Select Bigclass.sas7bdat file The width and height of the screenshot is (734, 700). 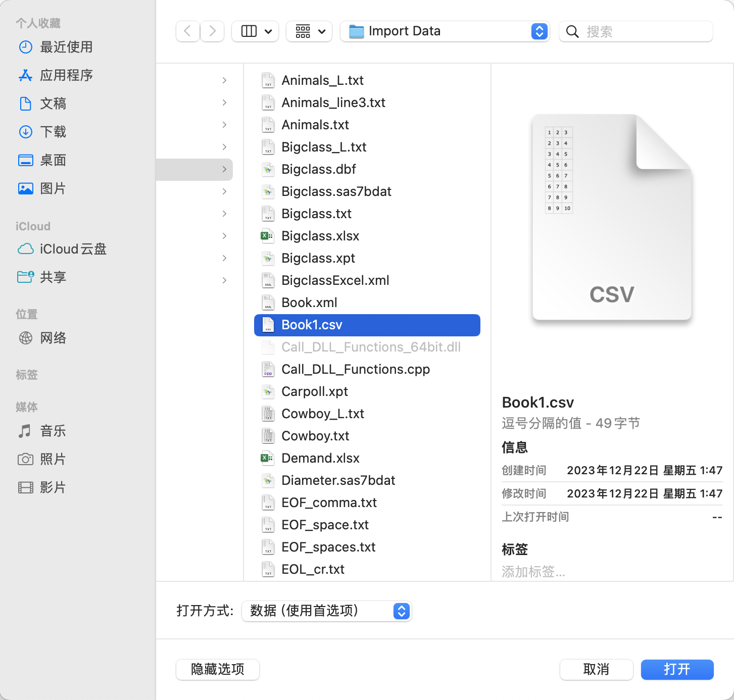tap(367, 191)
